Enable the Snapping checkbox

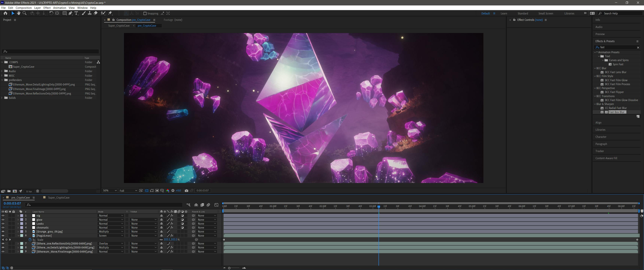(145, 13)
